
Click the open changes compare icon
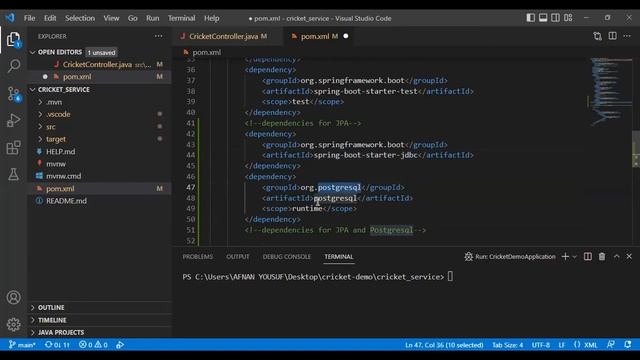pyautogui.click(x=598, y=36)
